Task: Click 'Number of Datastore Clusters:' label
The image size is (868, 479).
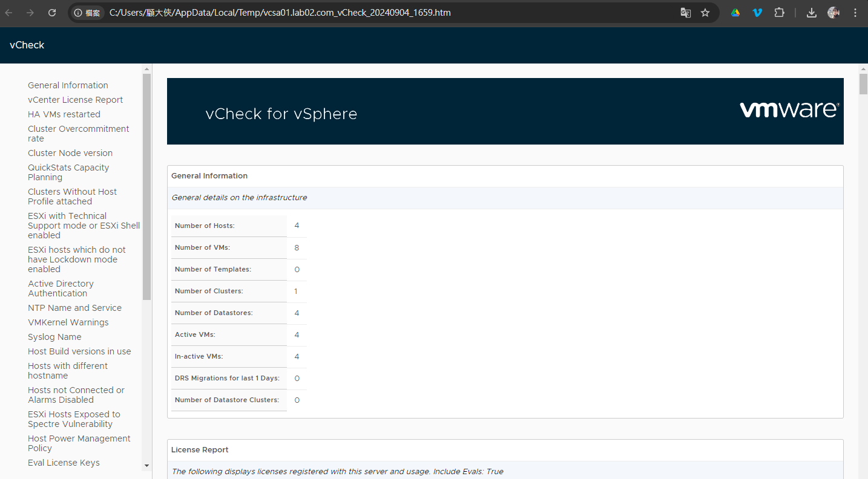Action: pyautogui.click(x=227, y=400)
